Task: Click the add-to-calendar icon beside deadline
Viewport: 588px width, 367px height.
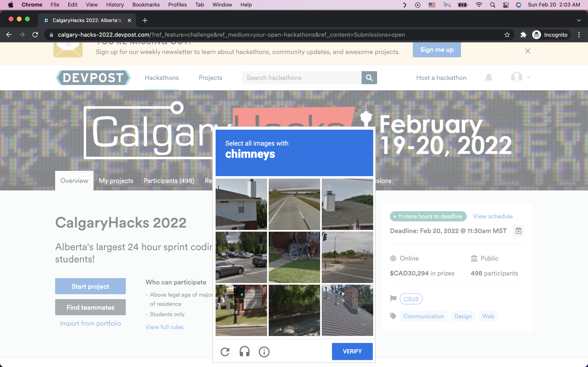Action: pyautogui.click(x=518, y=231)
